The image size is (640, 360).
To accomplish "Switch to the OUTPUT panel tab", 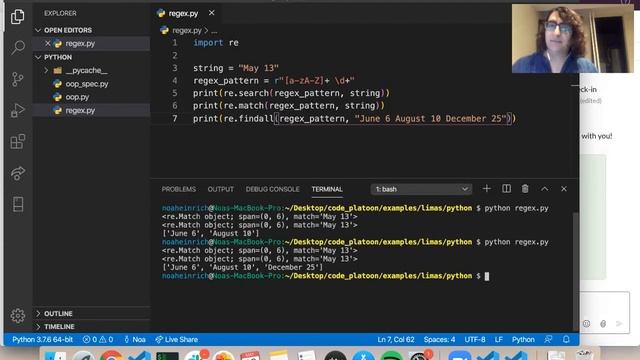I will coord(220,189).
